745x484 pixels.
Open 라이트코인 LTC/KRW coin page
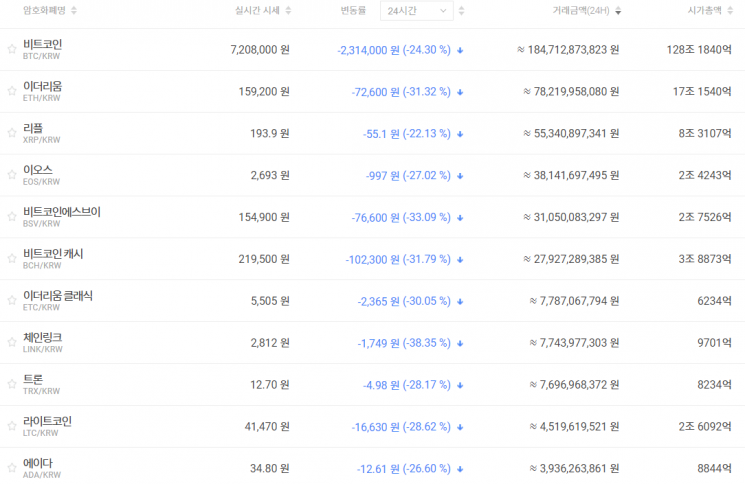[47, 426]
